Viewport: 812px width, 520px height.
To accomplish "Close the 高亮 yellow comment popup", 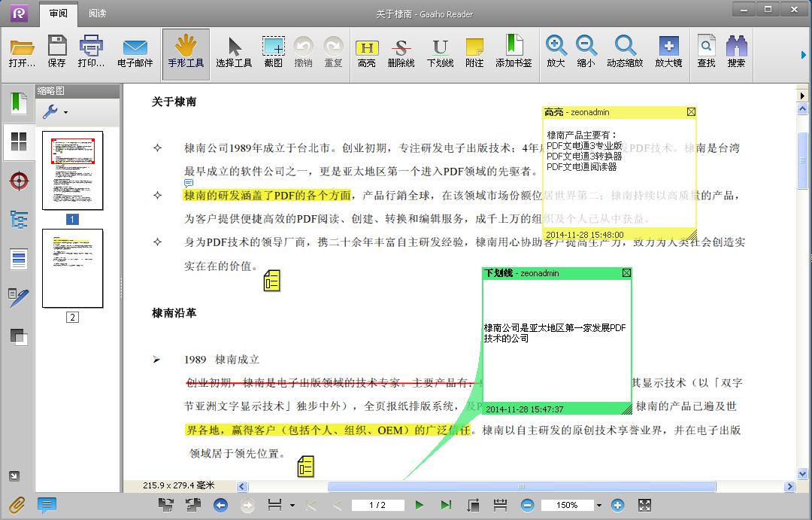I will (x=691, y=112).
